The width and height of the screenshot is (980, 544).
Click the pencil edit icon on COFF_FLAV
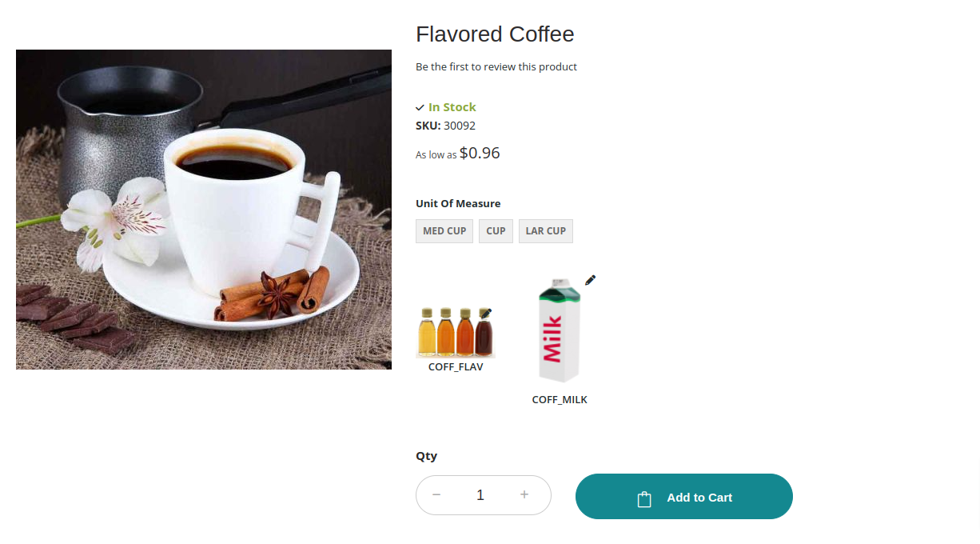[x=485, y=314]
